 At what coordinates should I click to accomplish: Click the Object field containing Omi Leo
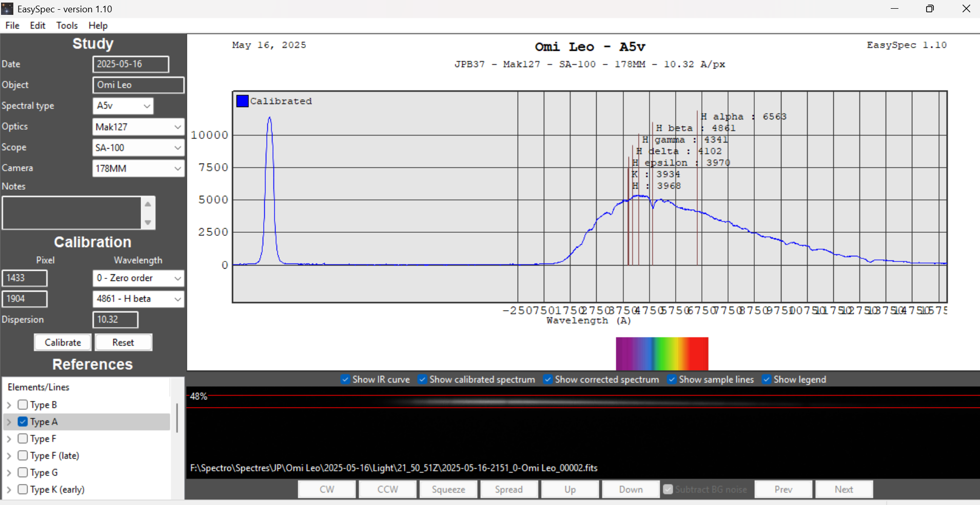[x=139, y=85]
